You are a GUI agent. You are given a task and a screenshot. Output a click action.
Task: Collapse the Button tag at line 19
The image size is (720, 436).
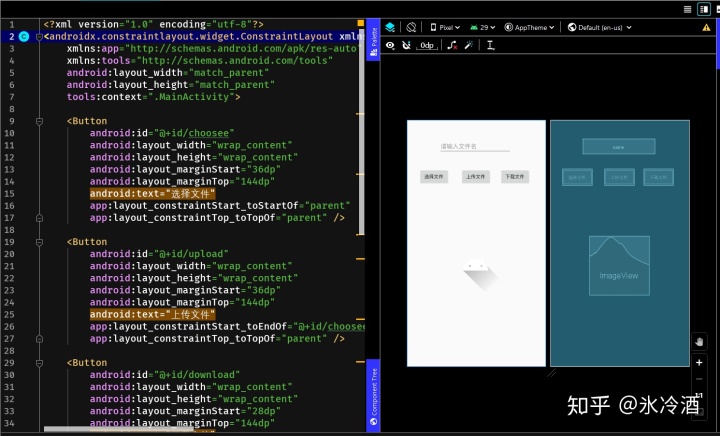click(x=39, y=242)
